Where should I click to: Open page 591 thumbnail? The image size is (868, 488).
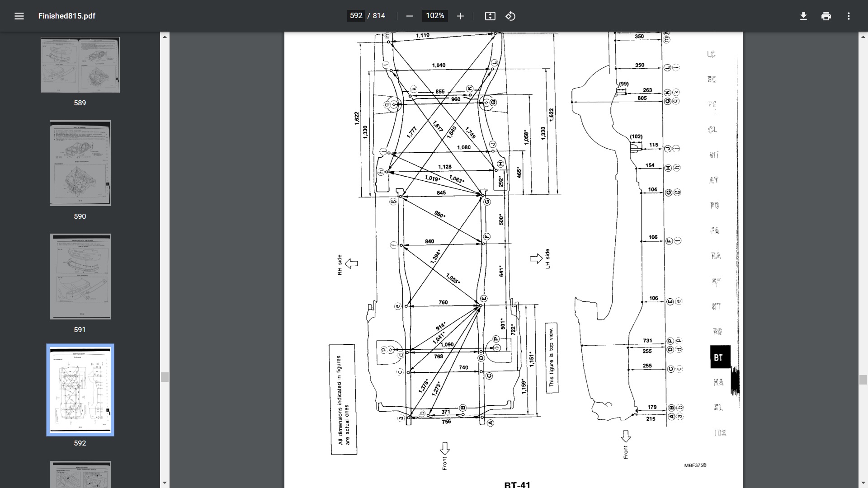[x=80, y=277]
